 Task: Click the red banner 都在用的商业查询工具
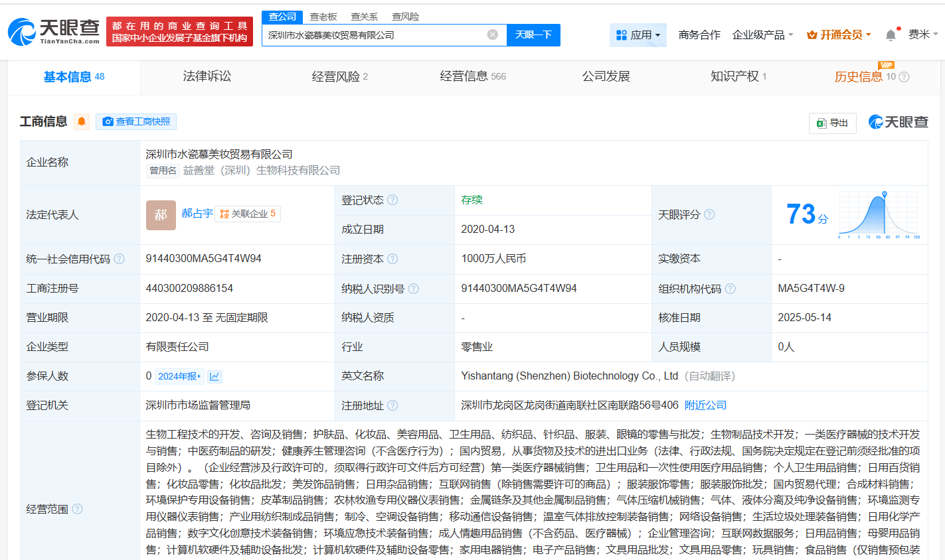click(x=179, y=32)
